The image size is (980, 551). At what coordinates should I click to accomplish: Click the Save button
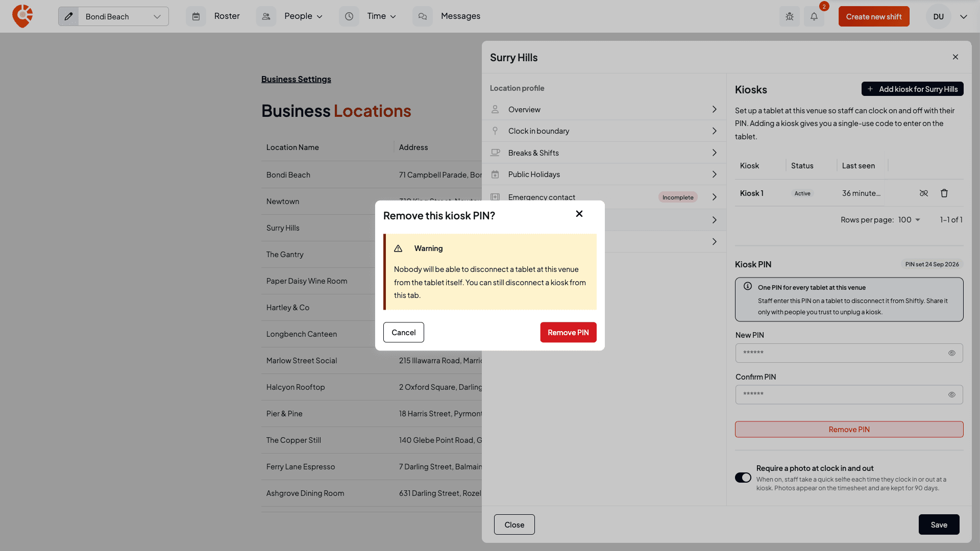tap(939, 524)
